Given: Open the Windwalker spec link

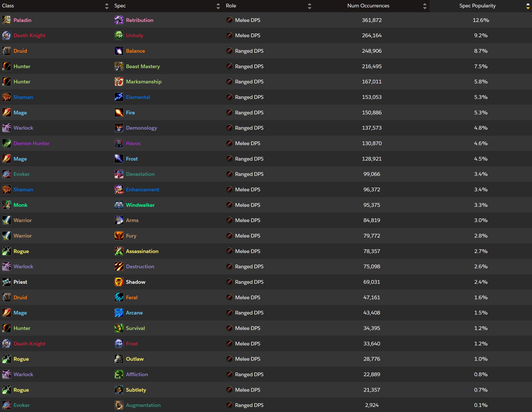Looking at the screenshot, I should [x=140, y=205].
